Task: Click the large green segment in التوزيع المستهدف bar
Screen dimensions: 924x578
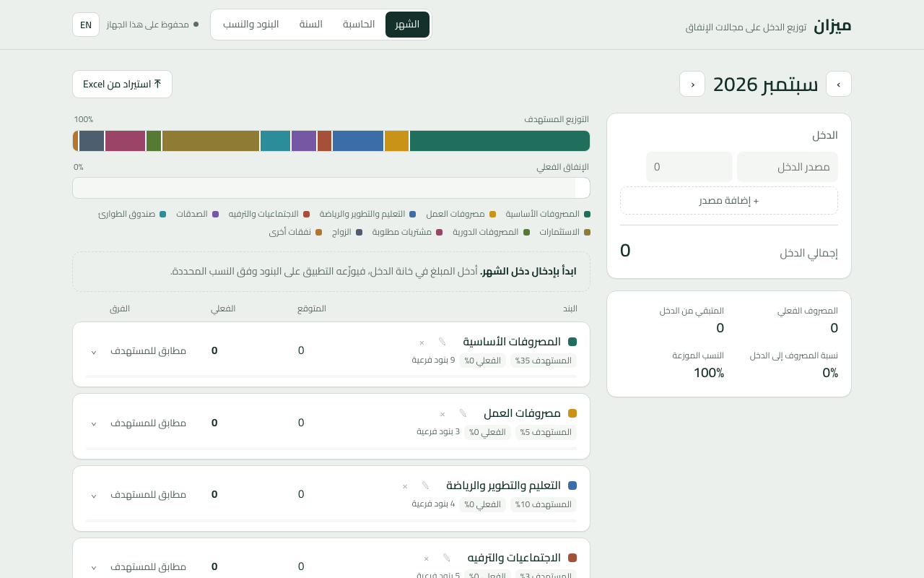Action: pos(500,141)
